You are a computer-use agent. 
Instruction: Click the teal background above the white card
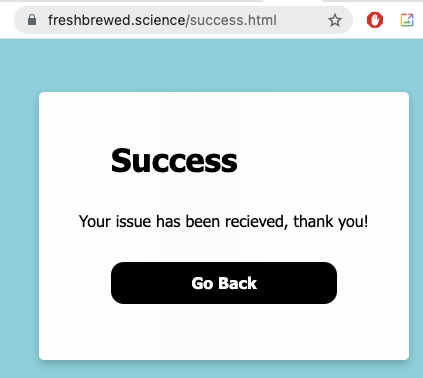(211, 65)
